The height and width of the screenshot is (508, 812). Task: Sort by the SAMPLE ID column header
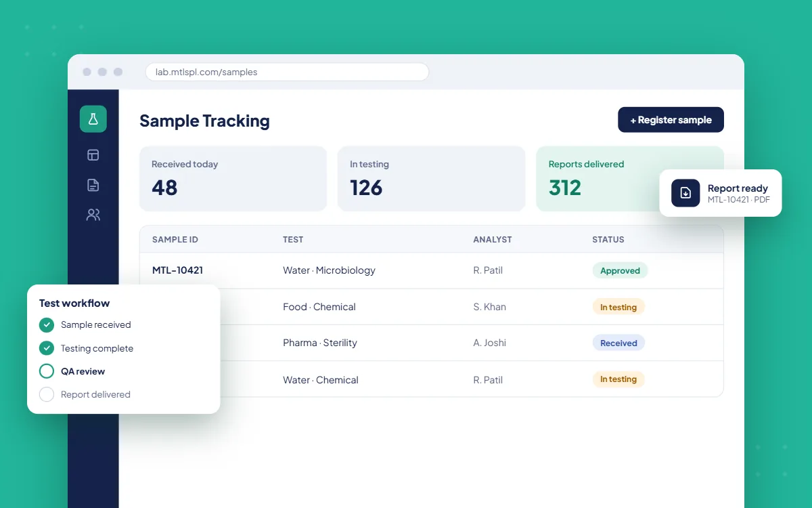coord(175,240)
